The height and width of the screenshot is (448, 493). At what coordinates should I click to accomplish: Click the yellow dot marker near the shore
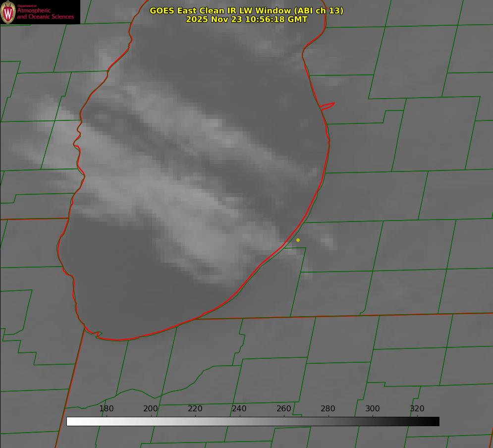pyautogui.click(x=298, y=240)
